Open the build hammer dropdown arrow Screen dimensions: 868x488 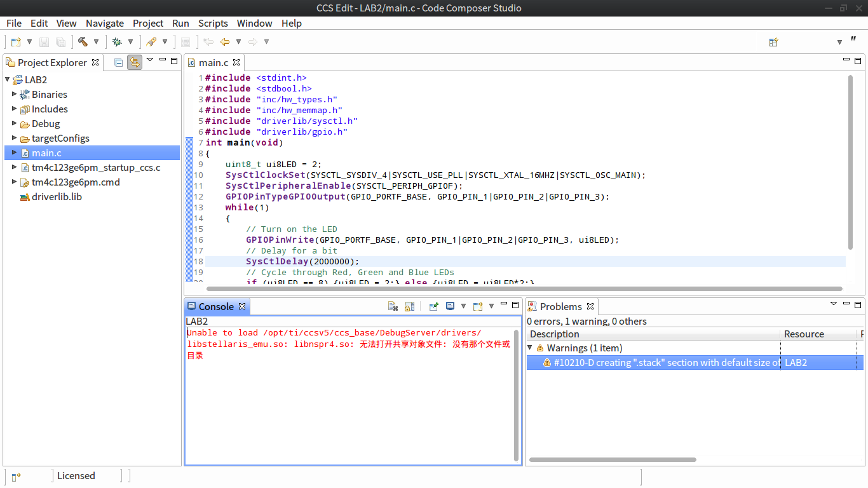click(97, 42)
